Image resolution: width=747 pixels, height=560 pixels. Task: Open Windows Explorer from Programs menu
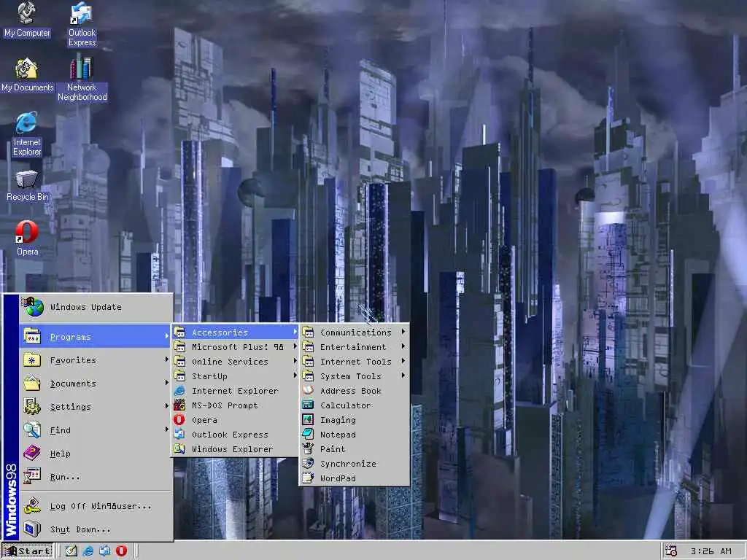point(236,449)
